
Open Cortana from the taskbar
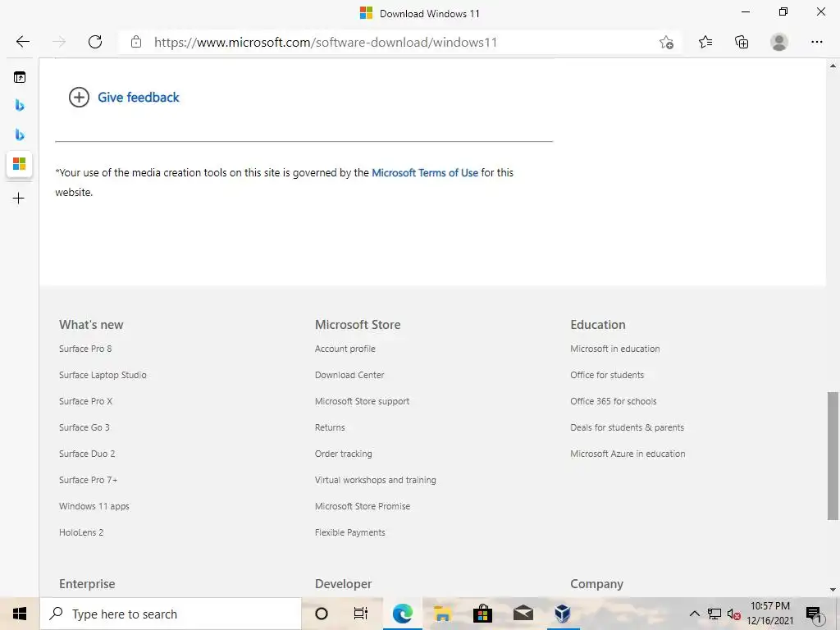pos(322,614)
